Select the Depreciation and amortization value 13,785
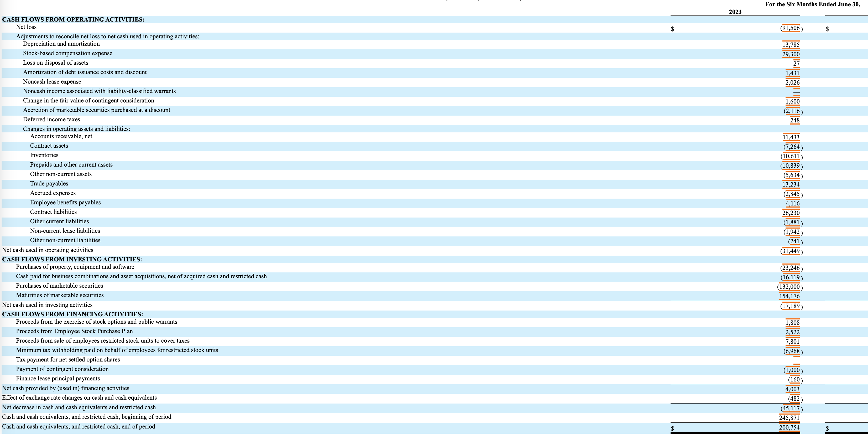 tap(791, 44)
